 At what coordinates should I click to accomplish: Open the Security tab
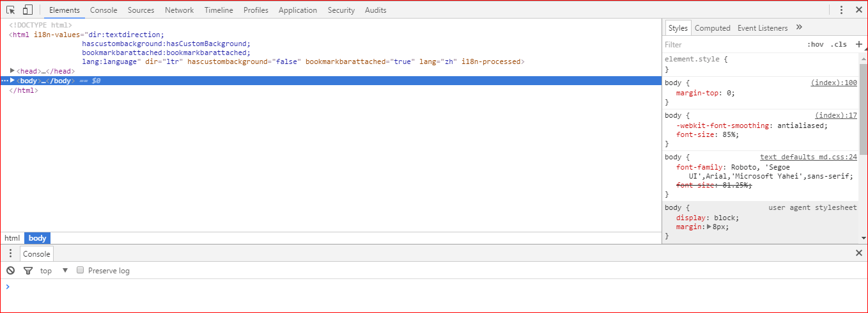pos(341,10)
